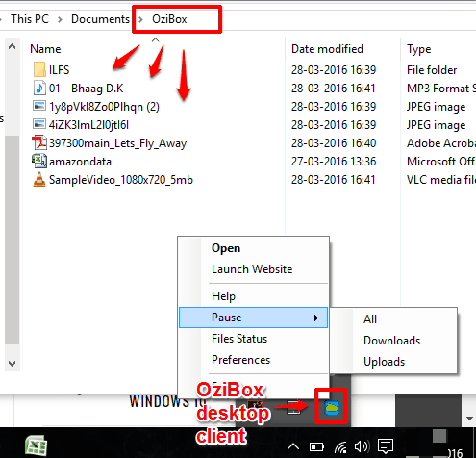Click the OziBox cloud tray icon

coord(332,407)
